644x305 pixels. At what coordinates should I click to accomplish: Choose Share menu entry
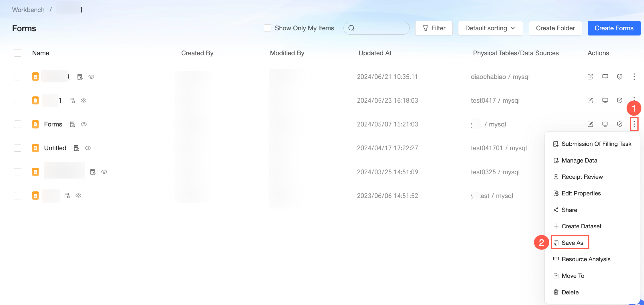coord(592,210)
